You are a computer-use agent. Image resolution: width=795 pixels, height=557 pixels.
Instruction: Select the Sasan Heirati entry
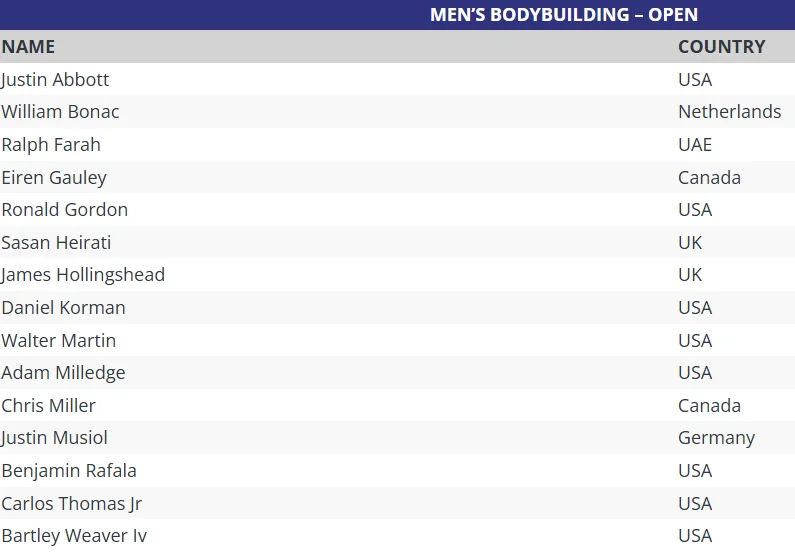56,243
